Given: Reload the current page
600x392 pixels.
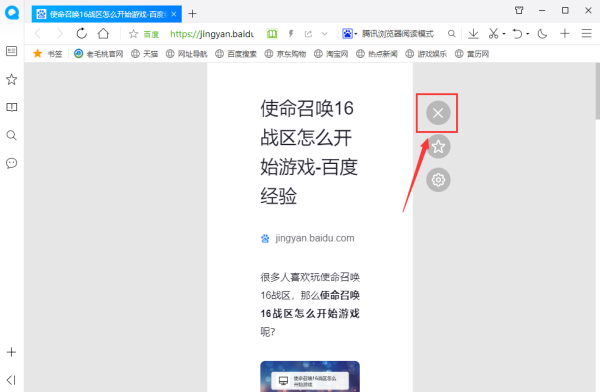Looking at the screenshot, I should 81,34.
